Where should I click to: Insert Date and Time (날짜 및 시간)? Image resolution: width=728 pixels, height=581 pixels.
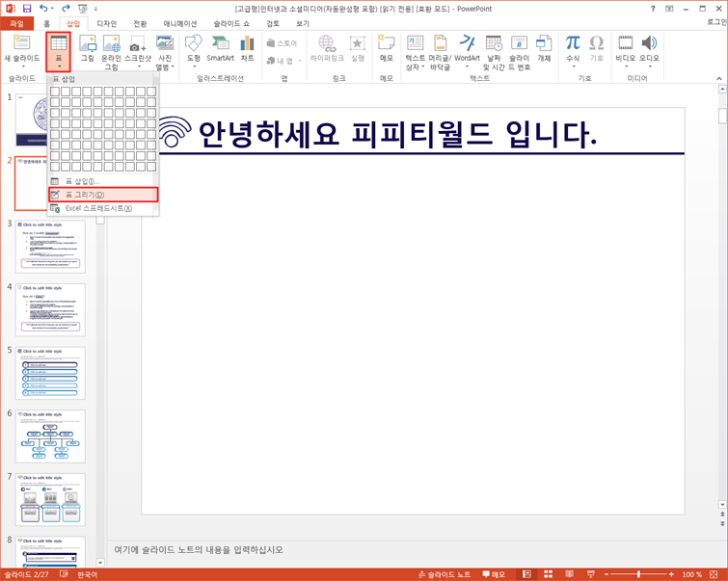(x=494, y=52)
